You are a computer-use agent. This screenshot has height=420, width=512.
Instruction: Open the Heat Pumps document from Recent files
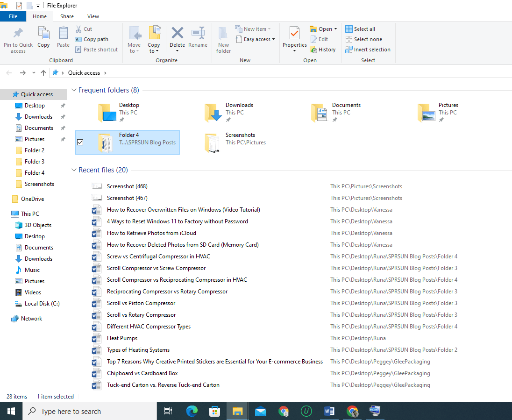click(x=122, y=338)
